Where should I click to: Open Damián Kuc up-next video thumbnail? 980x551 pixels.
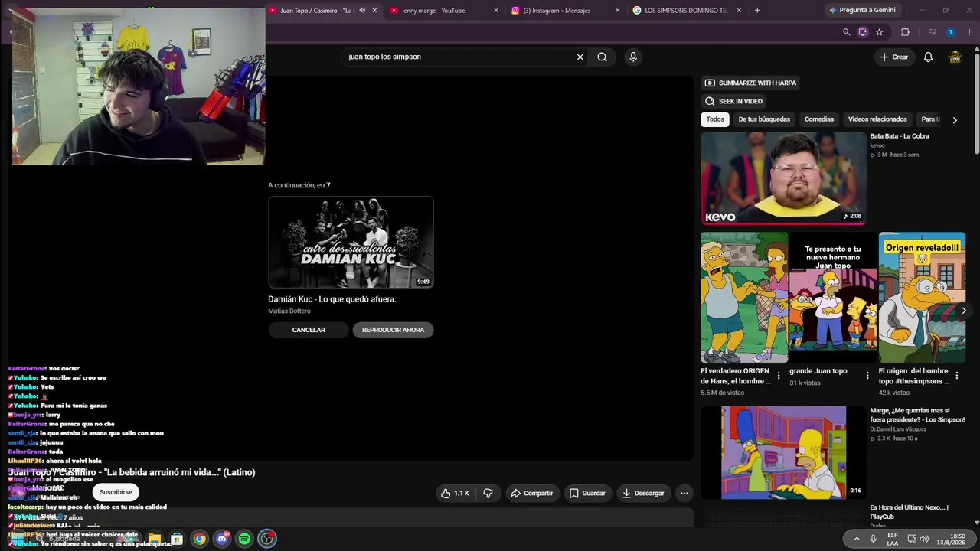tap(351, 242)
